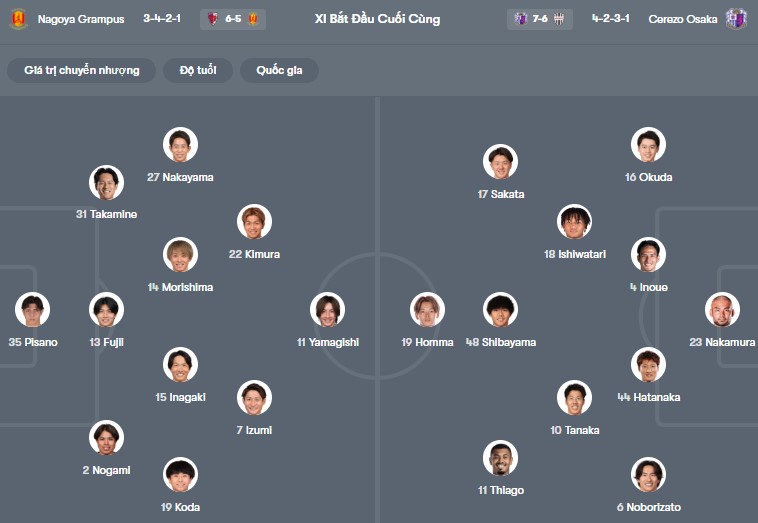Select the Giá trị chuyển nhượng filter
The height and width of the screenshot is (523, 758).
[82, 70]
